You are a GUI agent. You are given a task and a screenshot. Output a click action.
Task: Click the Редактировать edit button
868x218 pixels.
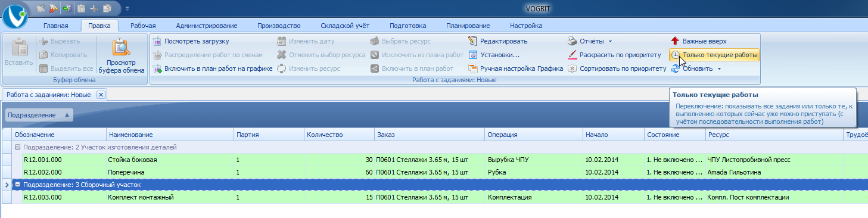pos(498,41)
